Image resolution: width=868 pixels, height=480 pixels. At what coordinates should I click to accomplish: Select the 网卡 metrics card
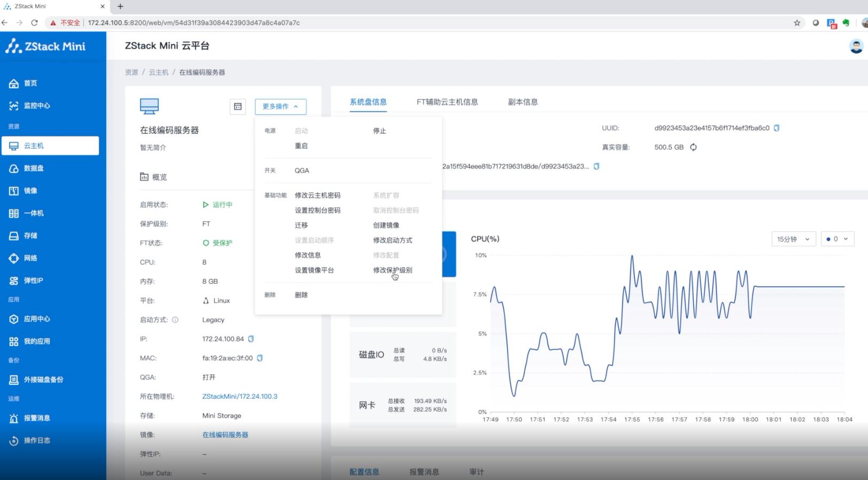coord(403,405)
